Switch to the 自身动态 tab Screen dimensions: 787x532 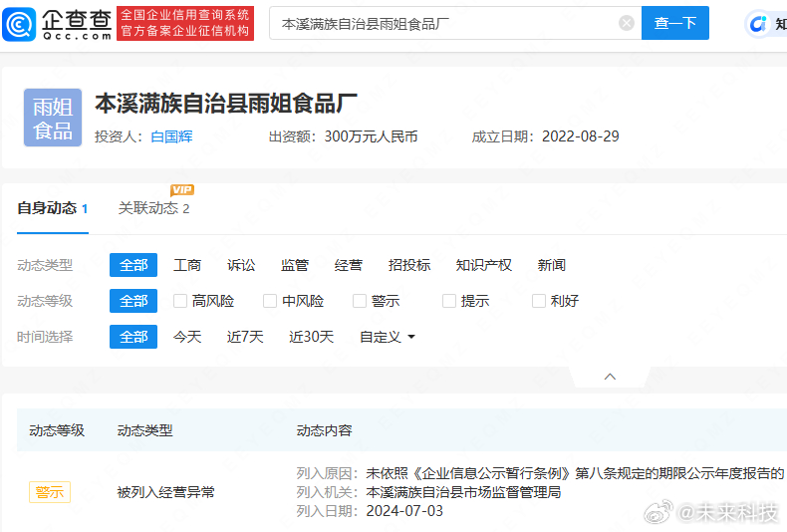[x=53, y=208]
